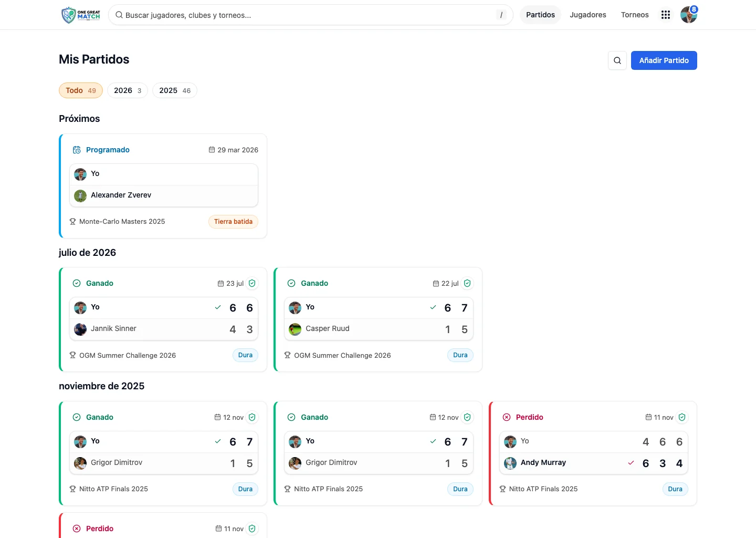Click the Yo avatar in the Zverev match
Screen dimensions: 756x538
[80, 174]
